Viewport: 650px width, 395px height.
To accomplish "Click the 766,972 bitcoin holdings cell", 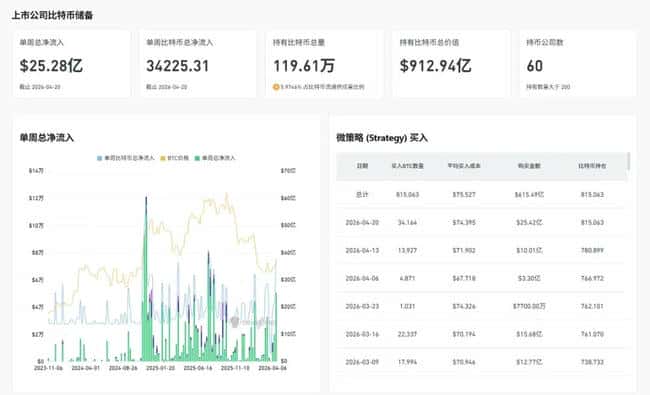I will click(x=592, y=278).
